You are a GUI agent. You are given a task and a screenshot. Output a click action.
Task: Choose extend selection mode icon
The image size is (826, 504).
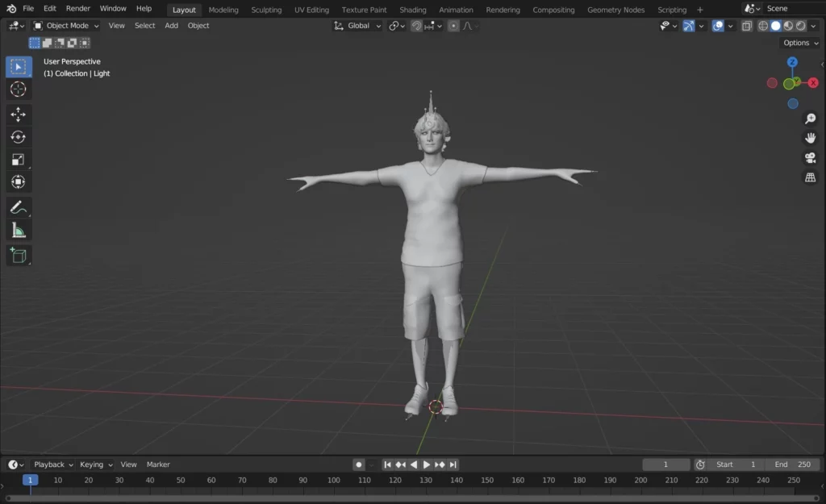(47, 43)
